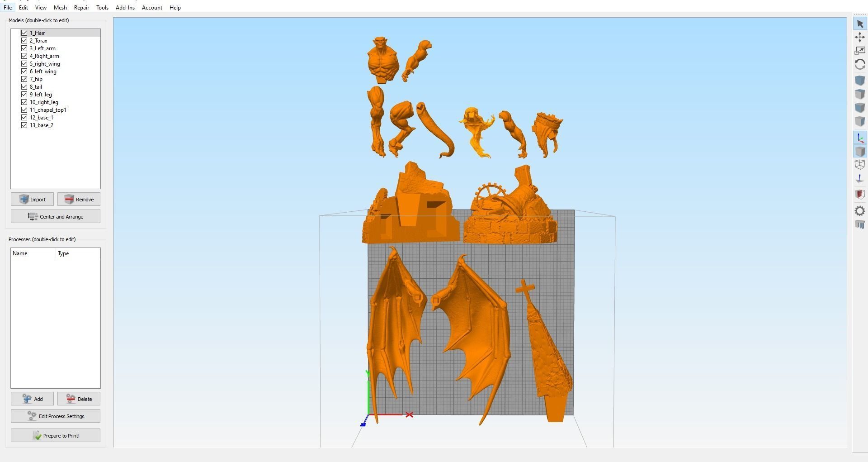This screenshot has height=462, width=868.
Task: Open the Help menu
Action: (175, 8)
